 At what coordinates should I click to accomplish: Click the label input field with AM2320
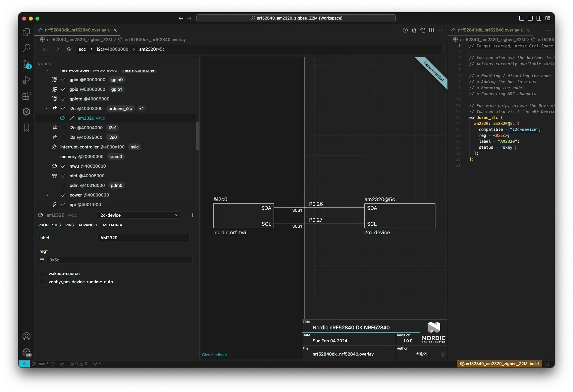point(143,238)
